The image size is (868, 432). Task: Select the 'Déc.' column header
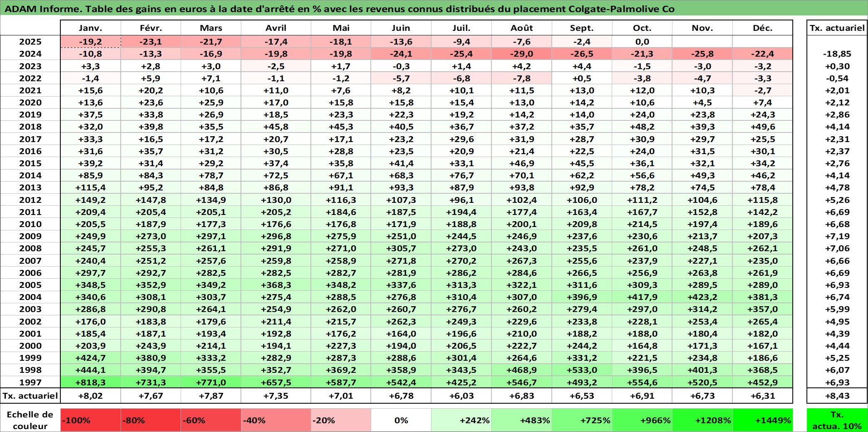pyautogui.click(x=762, y=28)
